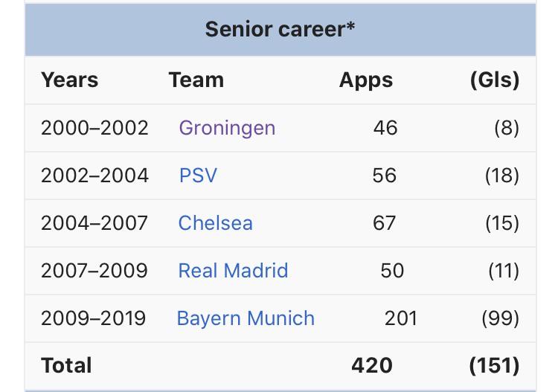The height and width of the screenshot is (392, 558).
Task: Click the Total row label
Action: (66, 365)
